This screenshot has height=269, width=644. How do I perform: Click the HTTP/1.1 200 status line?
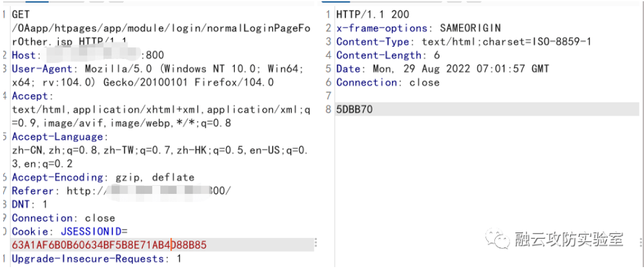(x=373, y=14)
